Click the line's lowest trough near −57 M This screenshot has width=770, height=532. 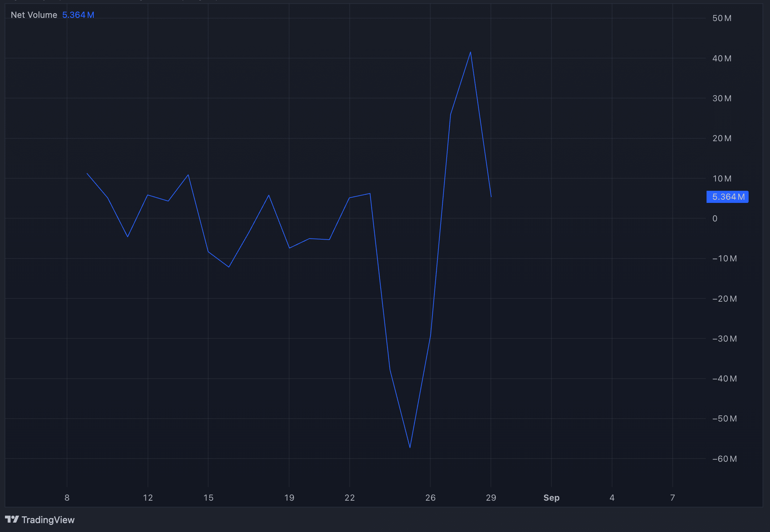click(410, 447)
